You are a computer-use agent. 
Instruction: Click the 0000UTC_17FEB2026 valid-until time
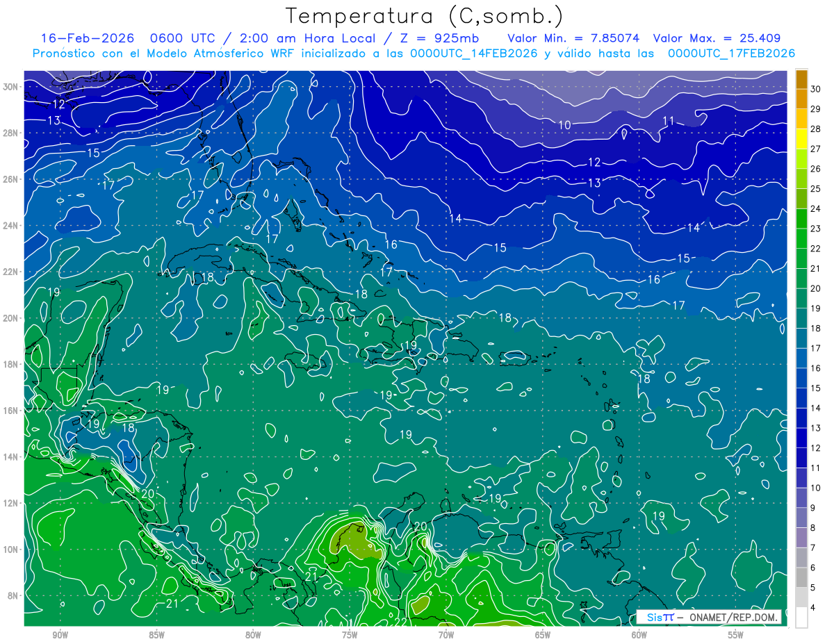pos(731,53)
